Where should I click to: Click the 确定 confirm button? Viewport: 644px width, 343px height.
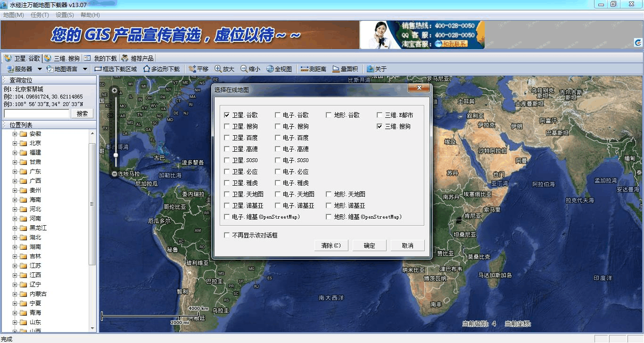[x=370, y=245]
